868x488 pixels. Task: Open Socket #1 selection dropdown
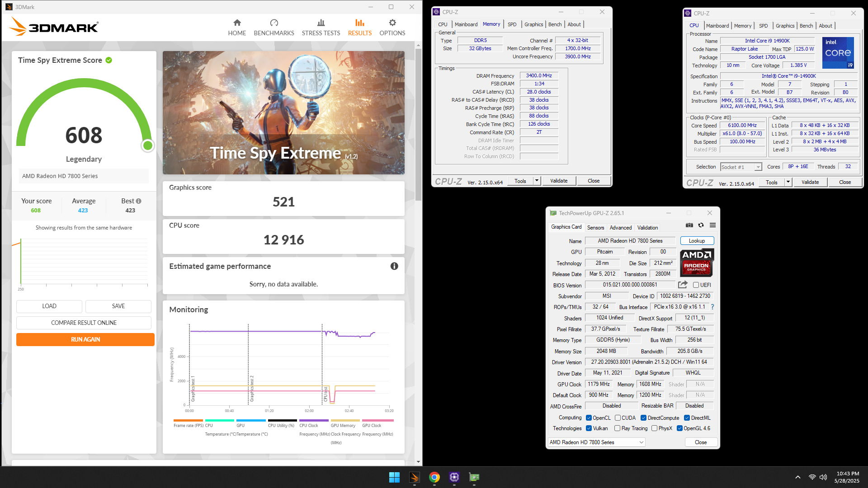[x=741, y=167]
